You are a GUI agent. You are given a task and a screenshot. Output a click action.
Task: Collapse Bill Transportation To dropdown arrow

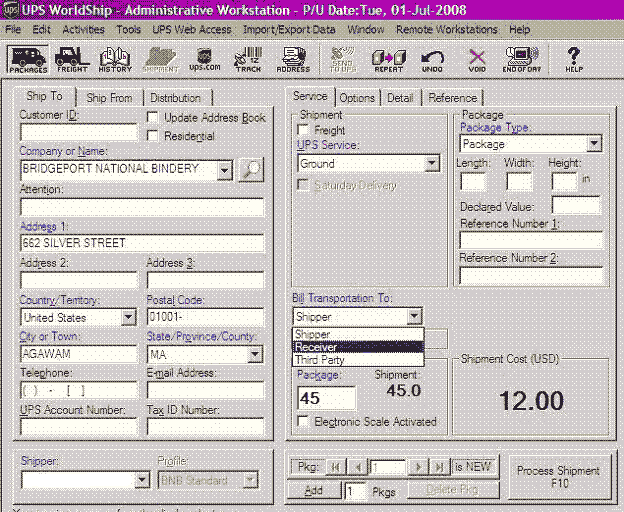point(414,316)
